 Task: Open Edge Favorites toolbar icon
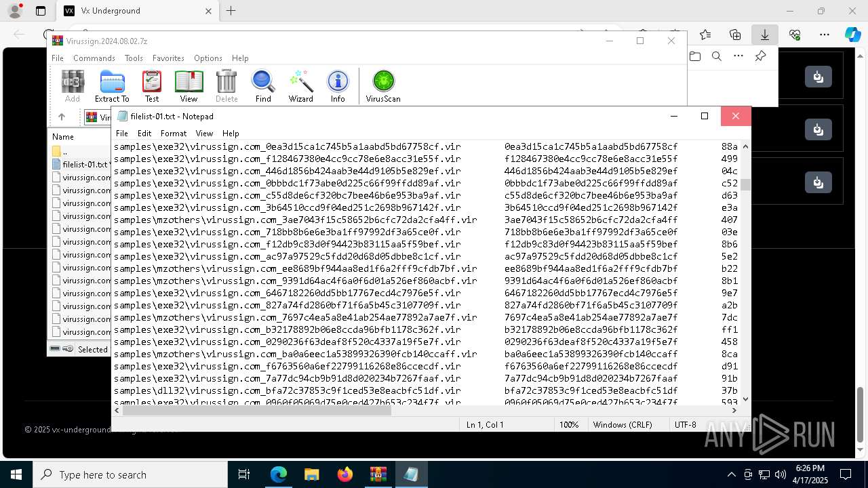coord(705,35)
